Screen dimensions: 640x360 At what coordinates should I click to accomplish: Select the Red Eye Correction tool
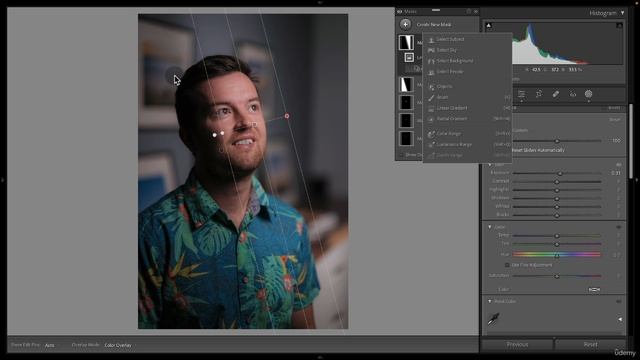573,94
